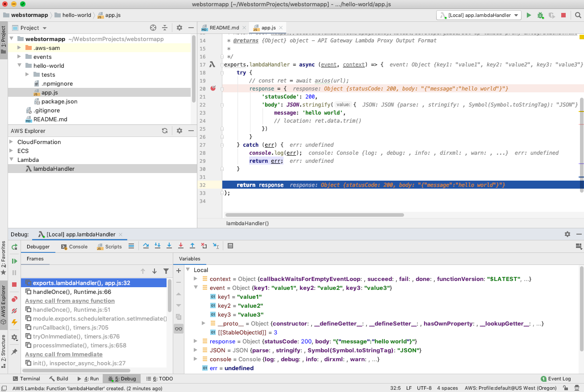Open the TODO tool window
The image size is (584, 392).
(x=159, y=379)
